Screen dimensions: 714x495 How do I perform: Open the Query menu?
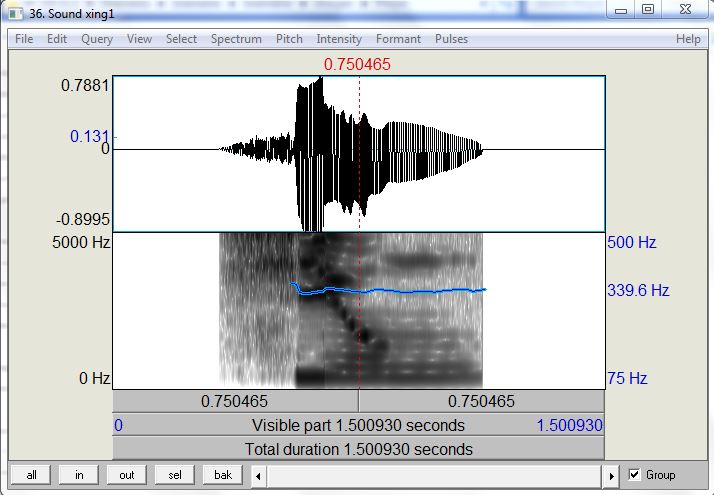(x=97, y=39)
